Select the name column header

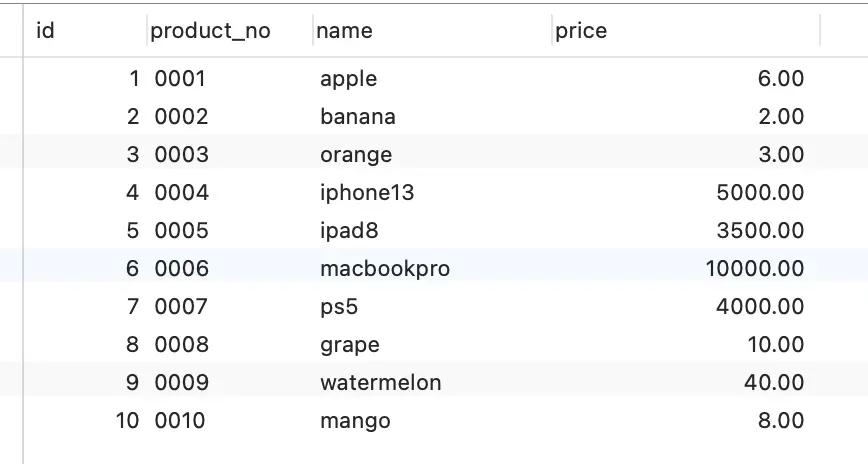click(x=344, y=31)
